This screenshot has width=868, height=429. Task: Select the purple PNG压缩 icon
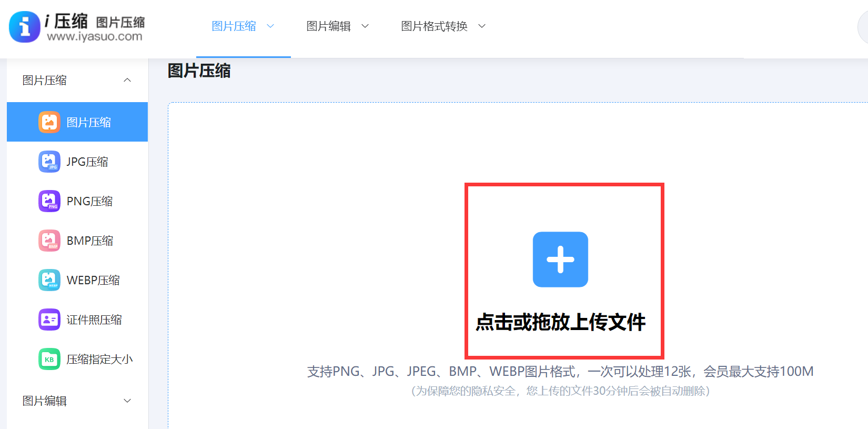49,201
